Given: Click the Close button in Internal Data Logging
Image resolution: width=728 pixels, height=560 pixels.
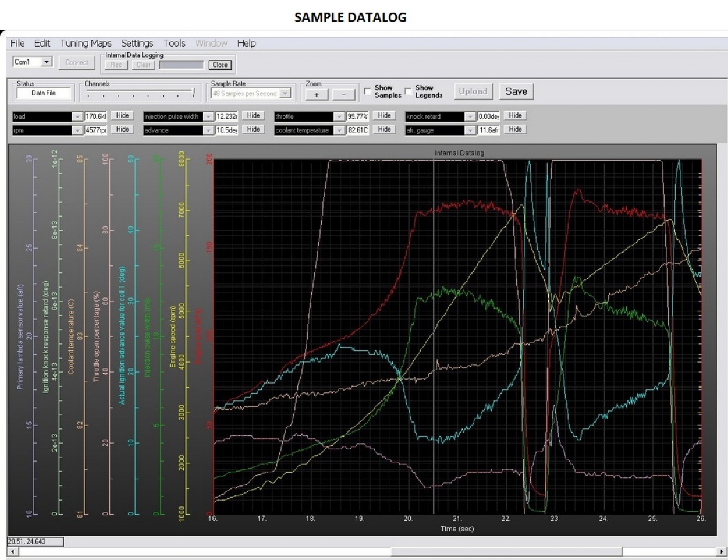Looking at the screenshot, I should point(220,65).
